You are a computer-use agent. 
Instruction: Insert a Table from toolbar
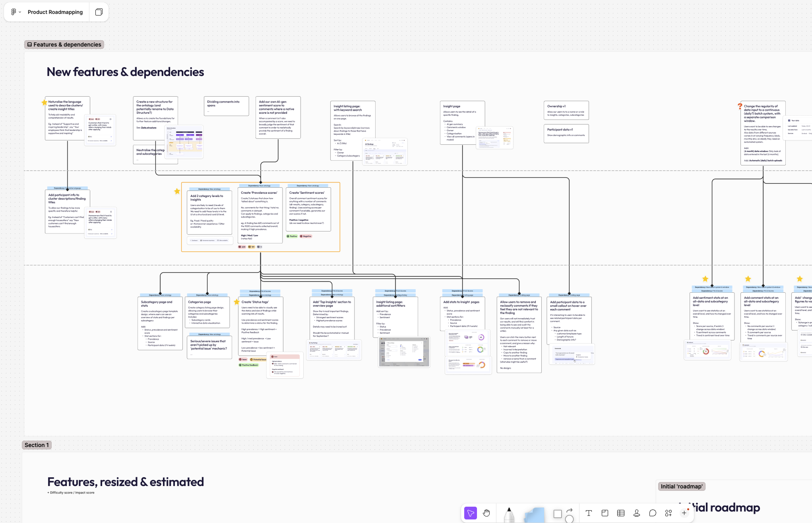(x=620, y=513)
